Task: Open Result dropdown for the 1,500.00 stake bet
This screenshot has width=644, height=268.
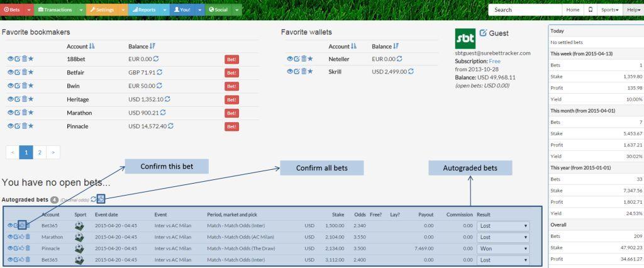Action: (x=503, y=226)
